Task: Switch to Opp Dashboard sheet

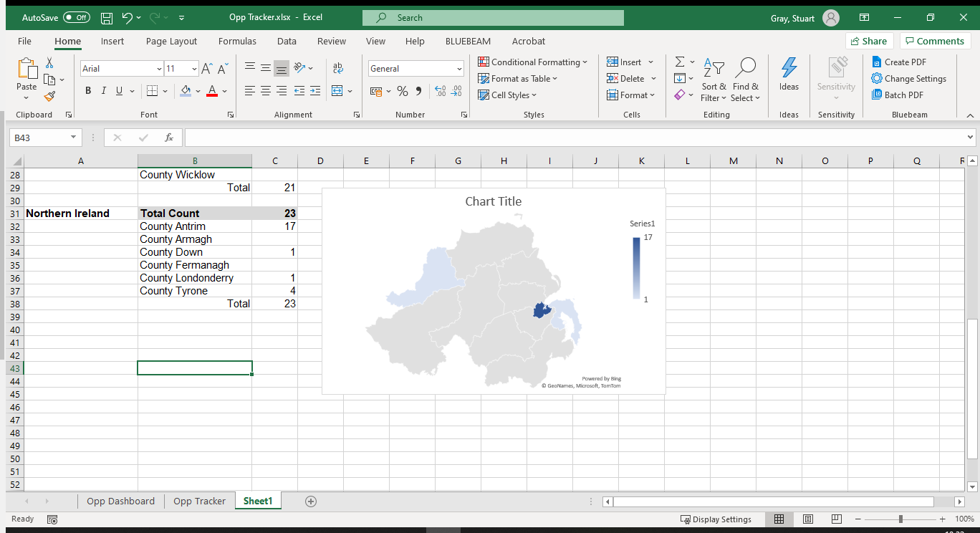Action: click(x=120, y=501)
